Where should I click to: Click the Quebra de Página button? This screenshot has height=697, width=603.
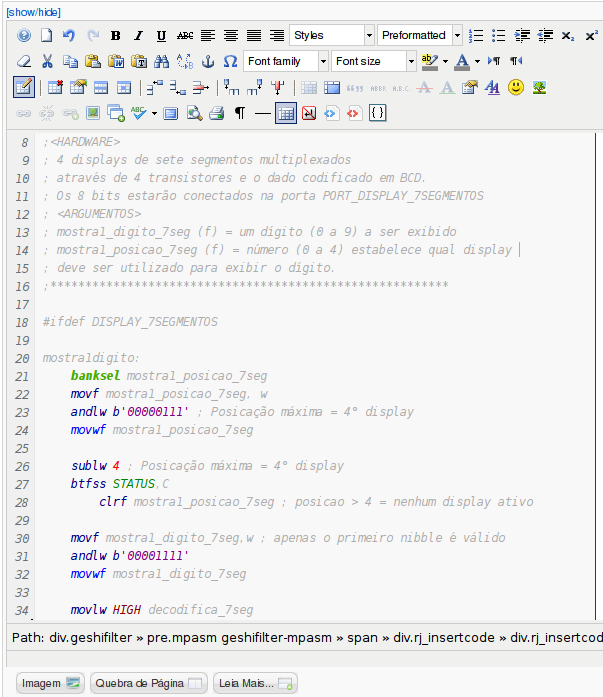point(148,684)
